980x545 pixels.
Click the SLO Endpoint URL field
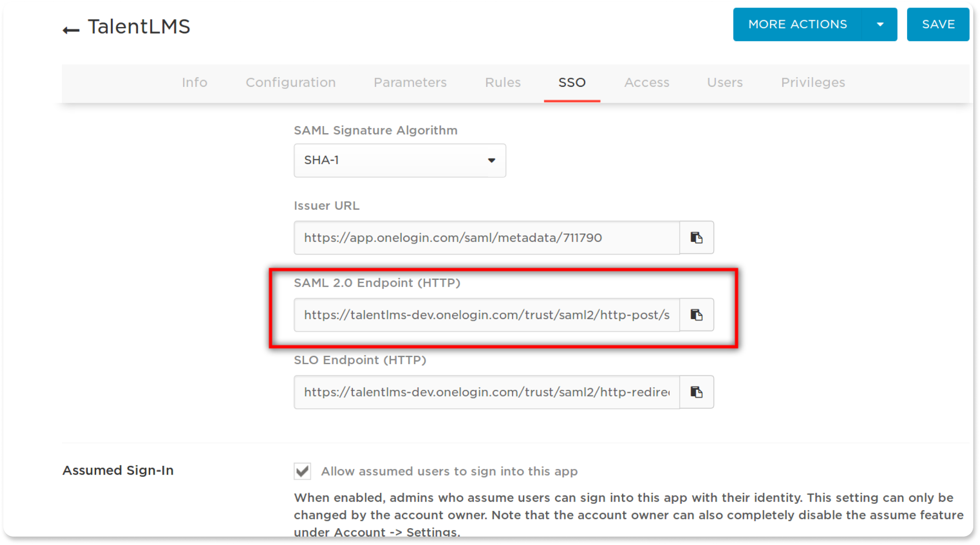(x=487, y=392)
